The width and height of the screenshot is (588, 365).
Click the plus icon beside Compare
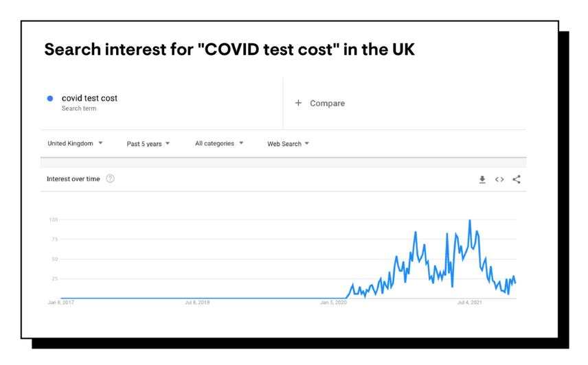click(298, 103)
